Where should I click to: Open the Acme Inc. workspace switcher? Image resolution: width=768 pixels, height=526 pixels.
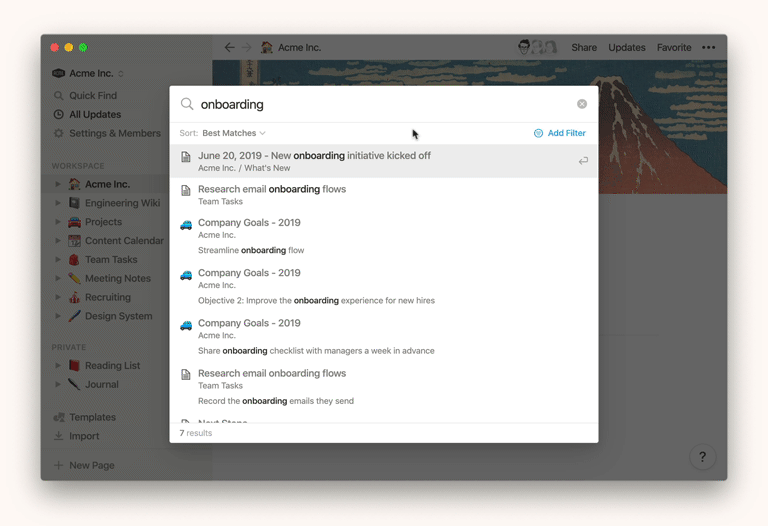point(90,73)
